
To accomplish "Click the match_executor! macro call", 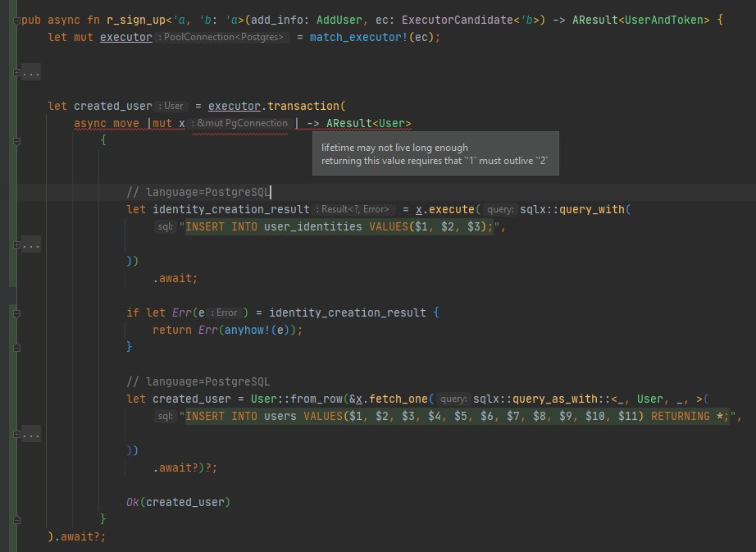I will click(358, 37).
